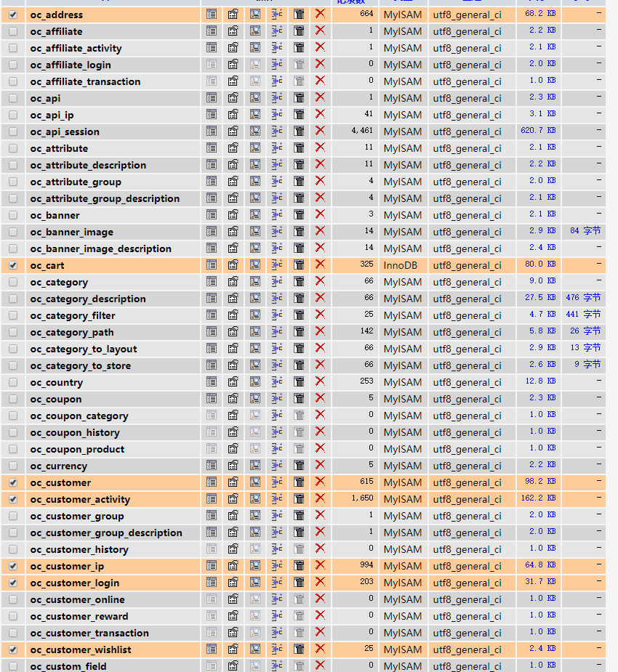Open the Structure icon for oc_banner_image
This screenshot has width=618, height=672.
click(233, 232)
